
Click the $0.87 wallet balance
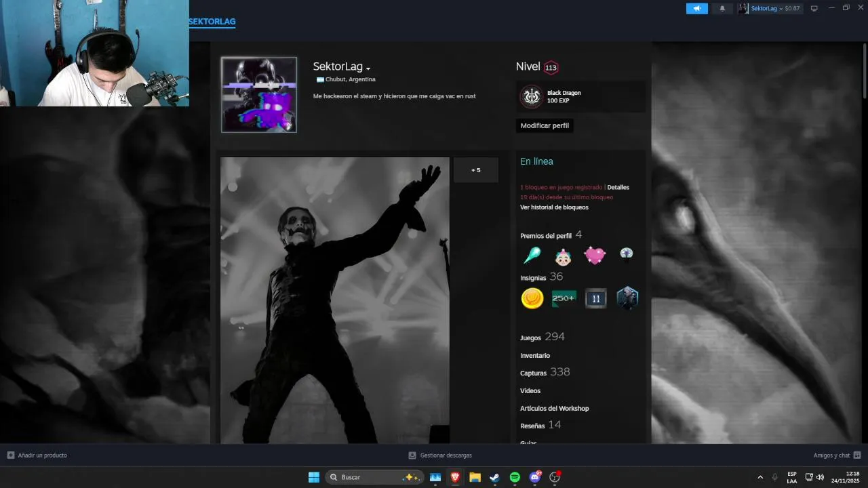[792, 8]
